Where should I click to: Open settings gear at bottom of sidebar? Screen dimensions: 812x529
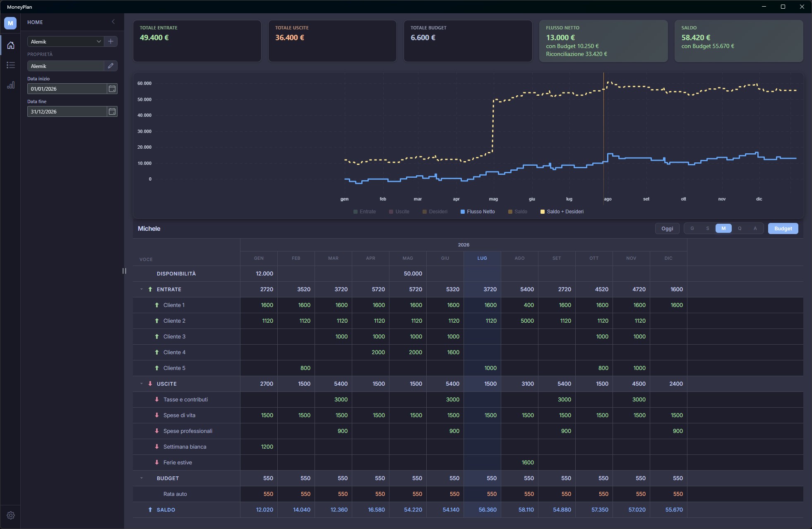11,515
